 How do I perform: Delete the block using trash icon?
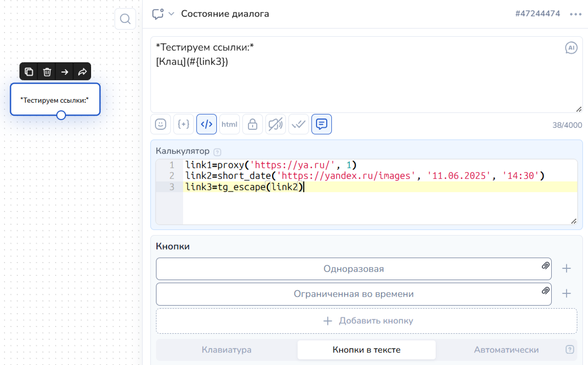pyautogui.click(x=47, y=72)
